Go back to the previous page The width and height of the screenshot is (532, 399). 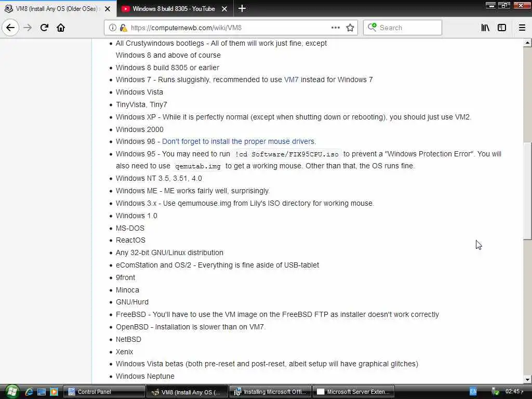pos(10,28)
